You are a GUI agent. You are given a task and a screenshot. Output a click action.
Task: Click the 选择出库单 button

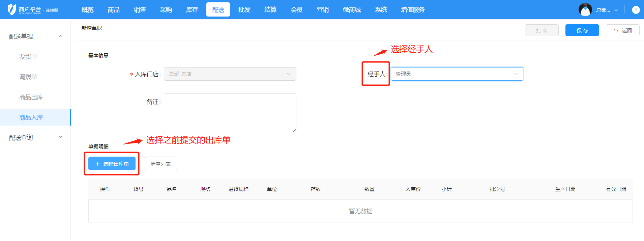(x=112, y=164)
